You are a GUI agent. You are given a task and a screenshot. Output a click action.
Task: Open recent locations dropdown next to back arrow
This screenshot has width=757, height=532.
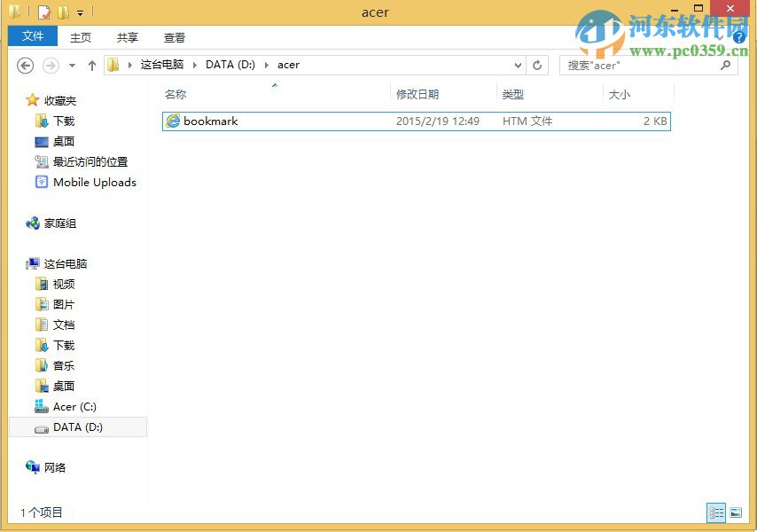click(x=71, y=65)
